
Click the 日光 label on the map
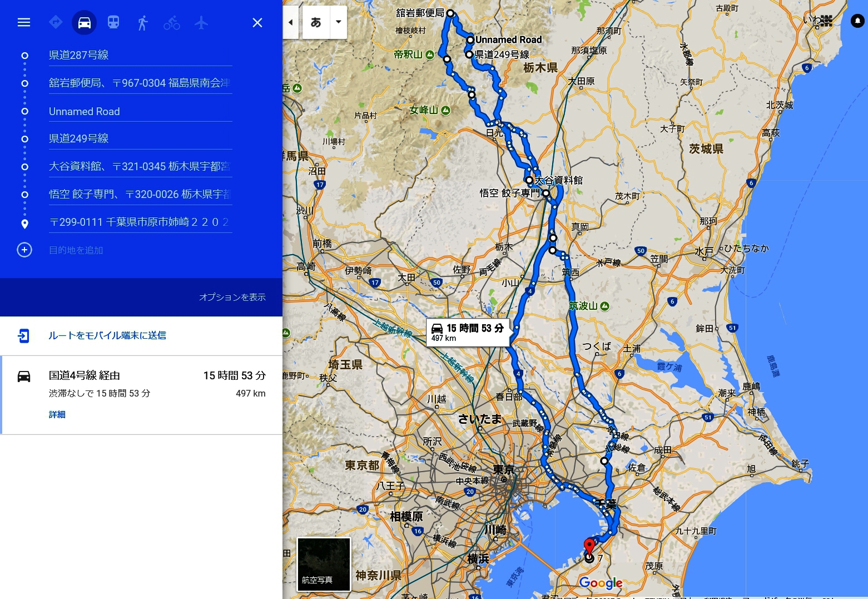click(494, 133)
